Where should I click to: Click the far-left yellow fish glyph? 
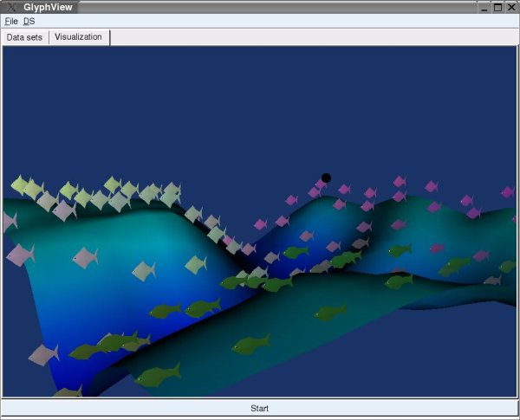(x=20, y=184)
